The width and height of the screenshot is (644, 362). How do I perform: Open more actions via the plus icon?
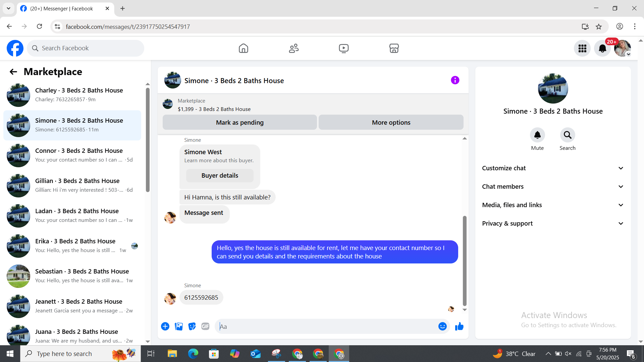pos(165,326)
